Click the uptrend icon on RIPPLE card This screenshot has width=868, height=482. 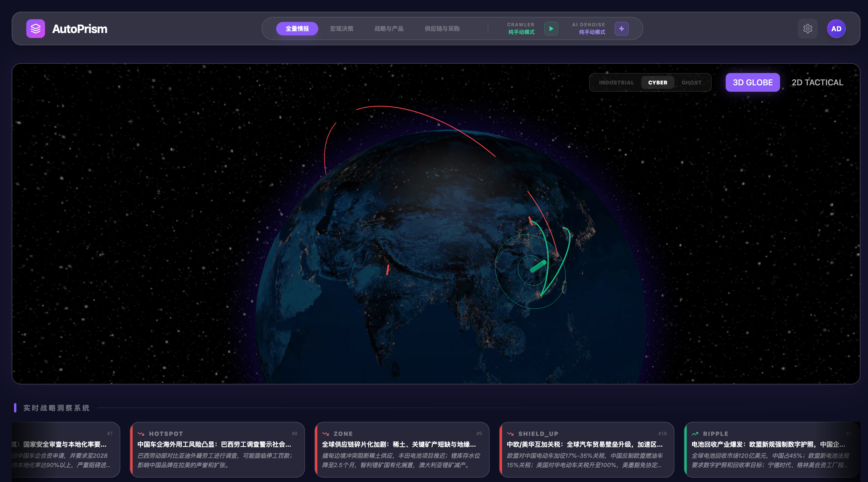pos(695,434)
